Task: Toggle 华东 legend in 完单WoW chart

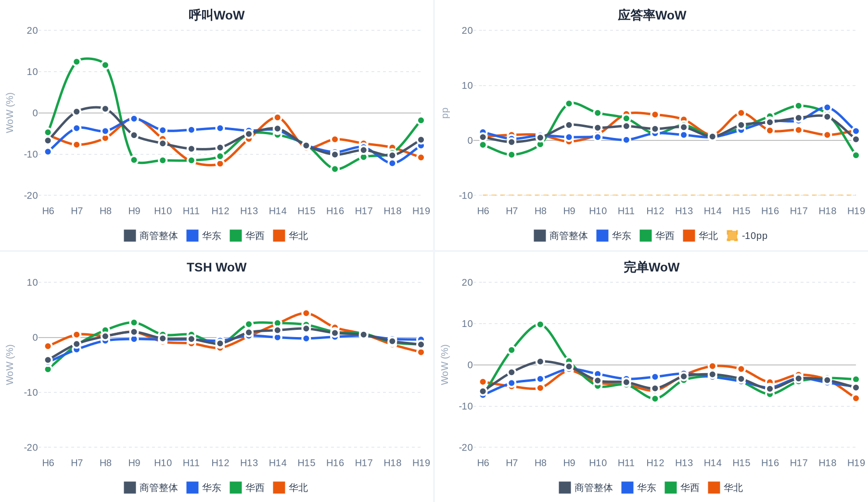Action: [639, 488]
